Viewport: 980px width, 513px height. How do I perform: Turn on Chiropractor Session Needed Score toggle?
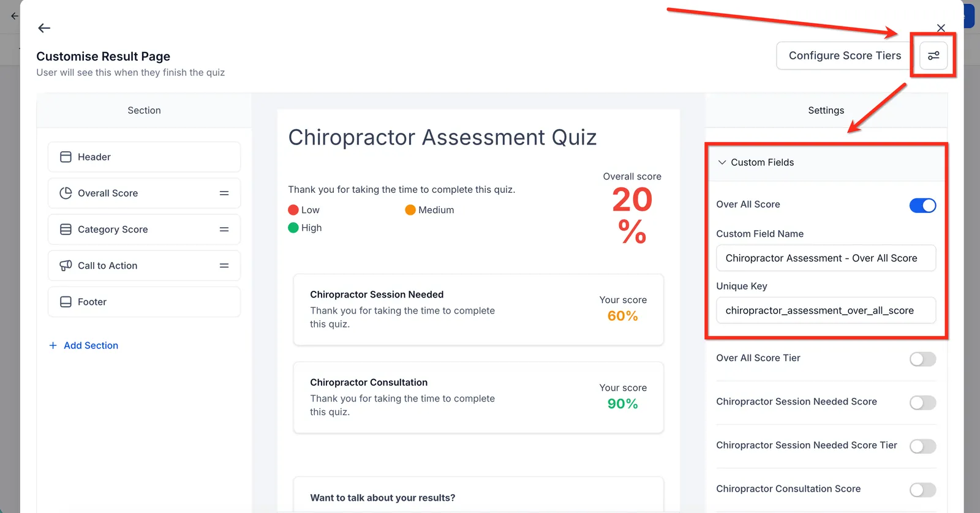922,403
